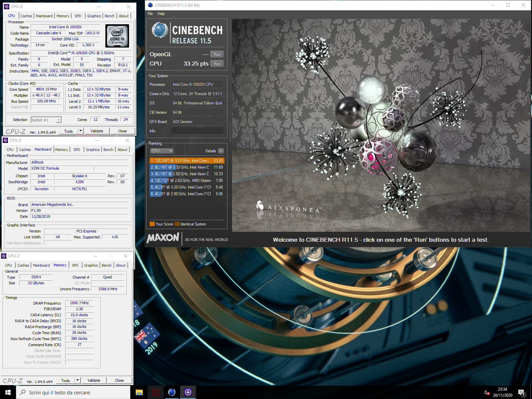
Task: Open Graphics tab in top CPU-Z window
Action: [94, 16]
